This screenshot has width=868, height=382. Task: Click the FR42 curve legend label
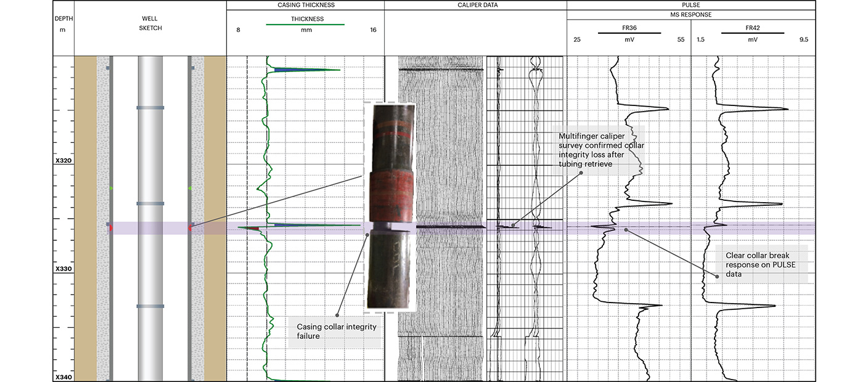tap(752, 28)
